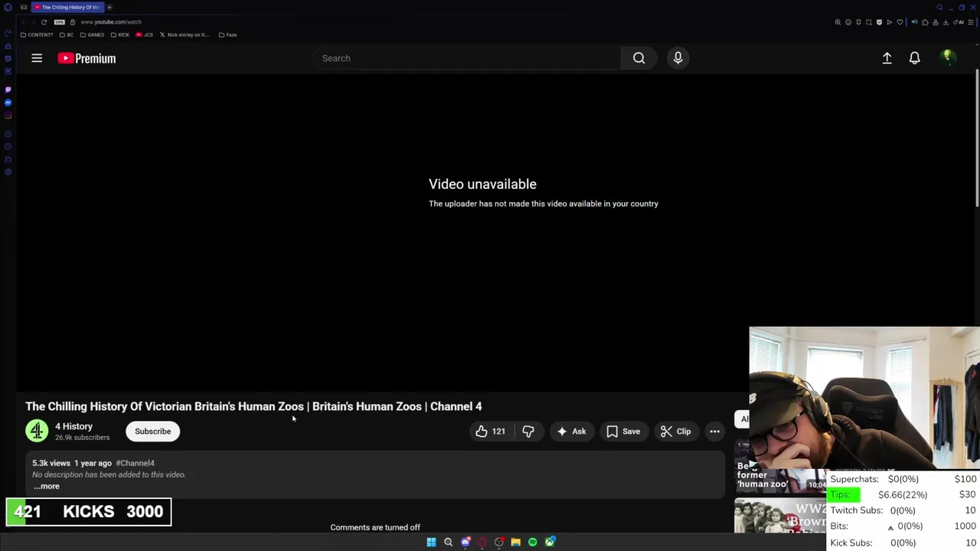Open the Nick shirley on X bookmark
The height and width of the screenshot is (551, 980).
pos(185,34)
